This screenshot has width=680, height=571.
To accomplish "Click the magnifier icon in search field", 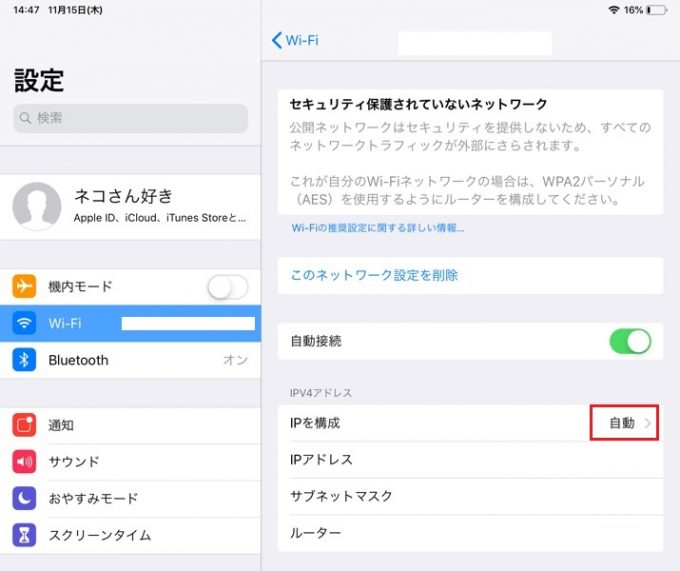I will tap(26, 118).
